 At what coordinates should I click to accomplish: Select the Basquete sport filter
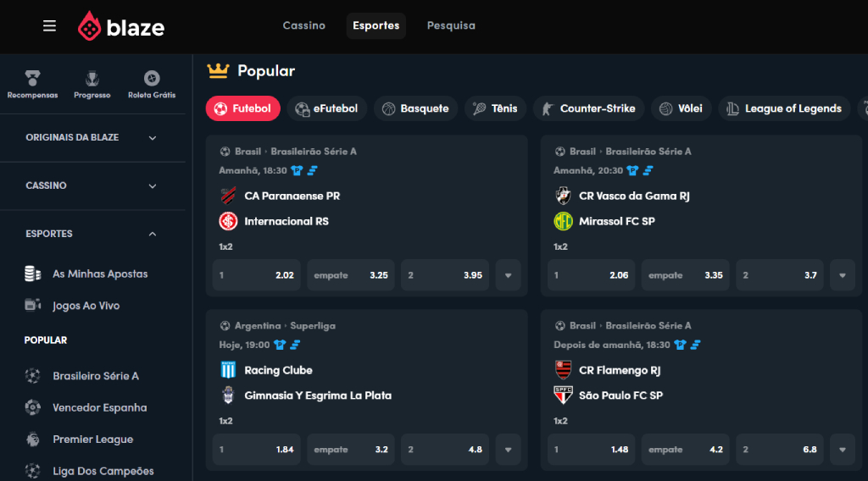point(415,108)
